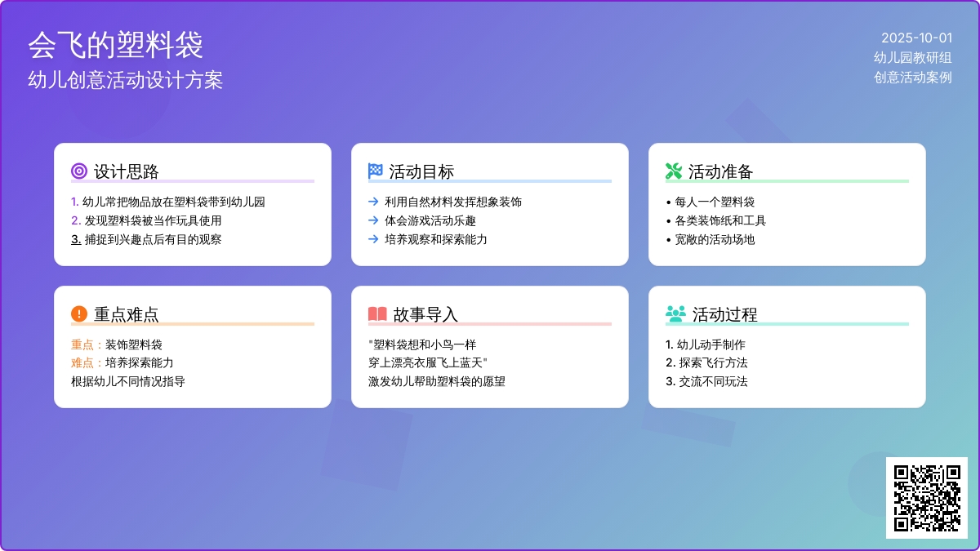The width and height of the screenshot is (980, 551).
Task: Click the arrow before 培养观察和探索能力
Action: tap(373, 239)
